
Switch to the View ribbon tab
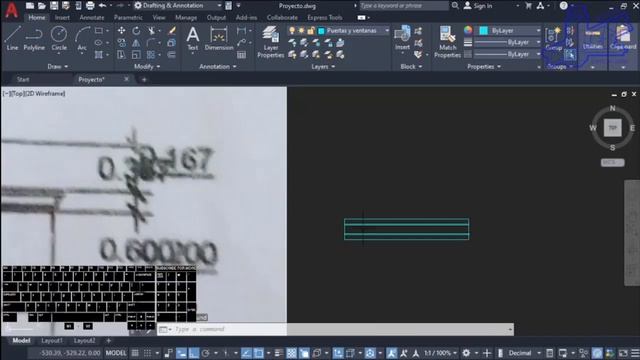pyautogui.click(x=159, y=18)
